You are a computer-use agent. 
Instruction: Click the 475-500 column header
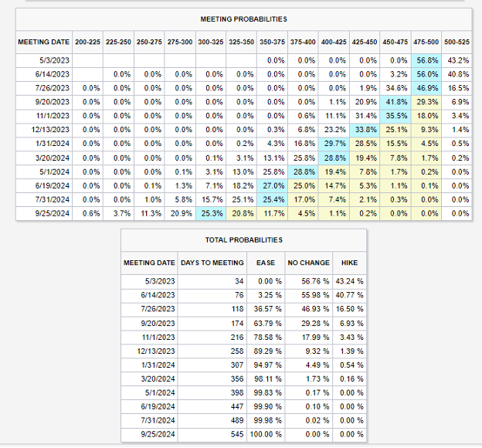(x=426, y=42)
